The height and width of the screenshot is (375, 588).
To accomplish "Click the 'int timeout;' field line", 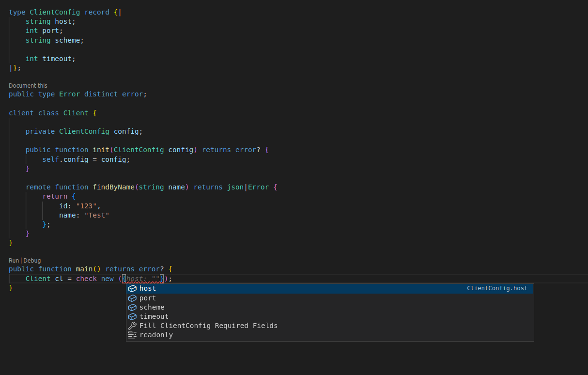I will 51,59.
